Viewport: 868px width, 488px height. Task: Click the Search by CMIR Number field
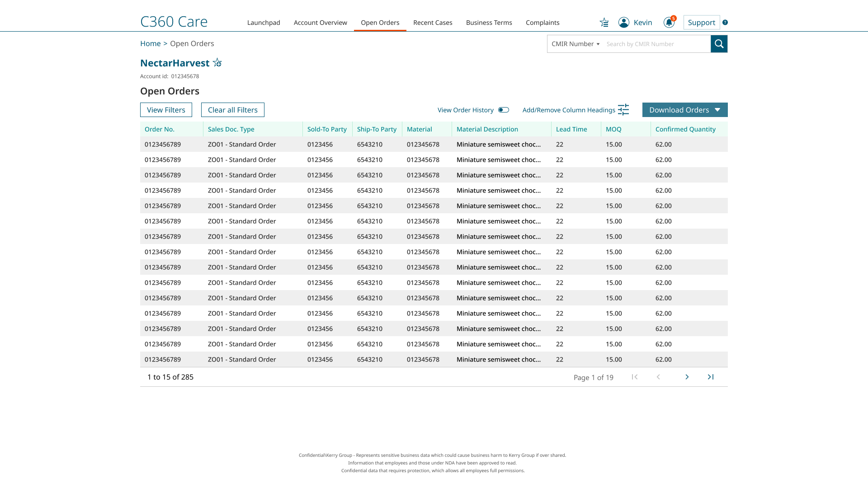[x=656, y=44]
